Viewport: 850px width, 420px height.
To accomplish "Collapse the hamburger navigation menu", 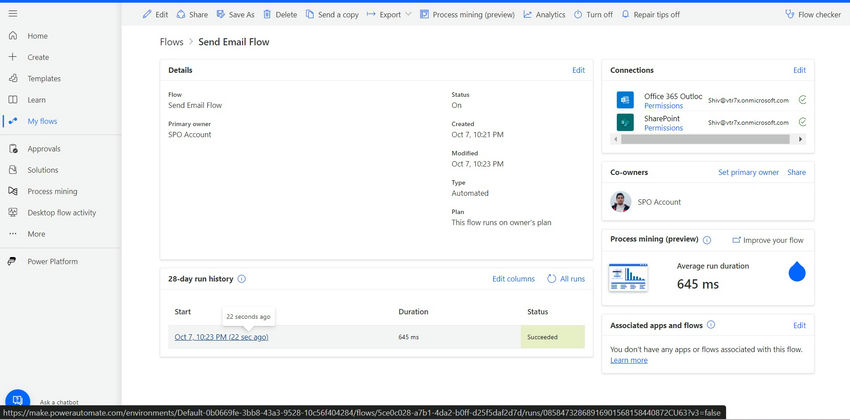I will tap(12, 14).
